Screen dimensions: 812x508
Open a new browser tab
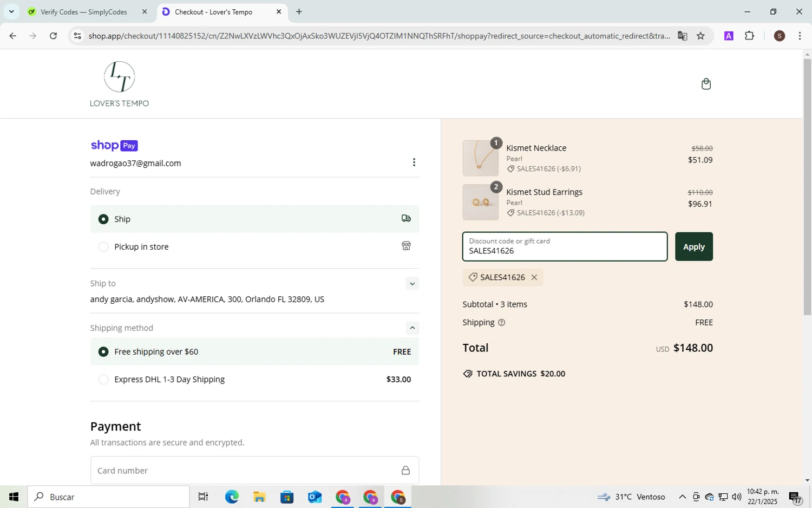(299, 11)
